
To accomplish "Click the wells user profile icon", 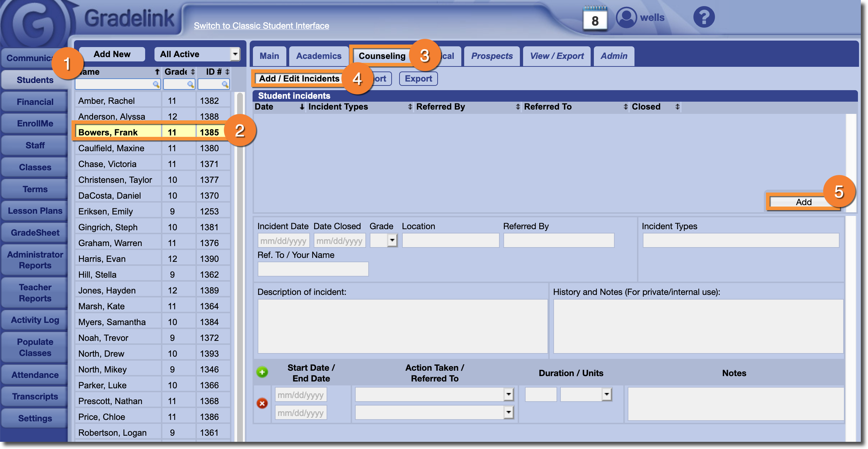I will tap(626, 17).
